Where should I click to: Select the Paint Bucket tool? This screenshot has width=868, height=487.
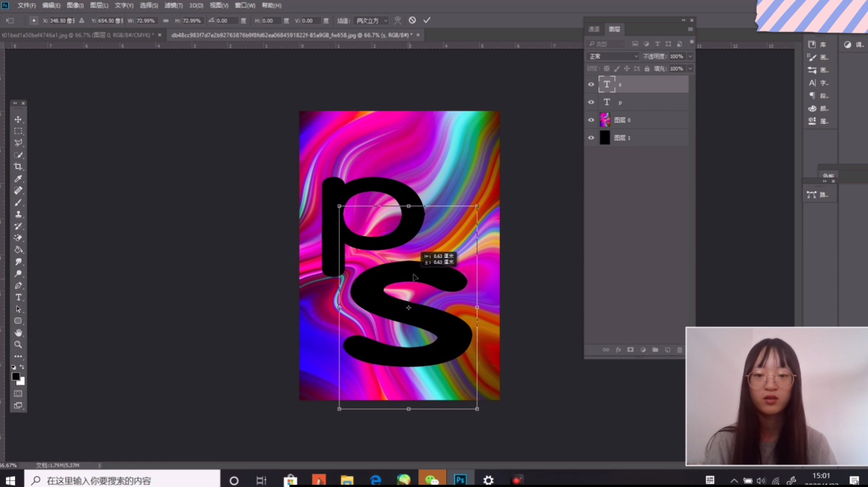[x=18, y=250]
